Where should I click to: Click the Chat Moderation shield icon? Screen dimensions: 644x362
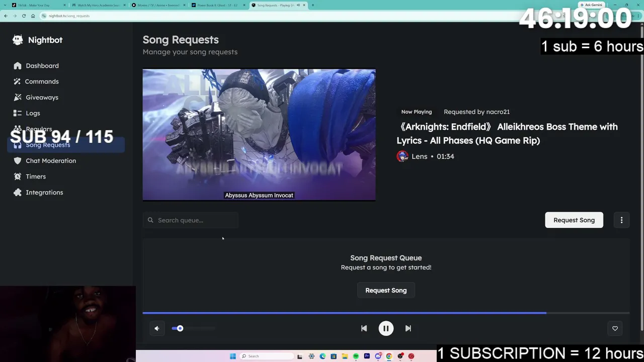pos(18,160)
